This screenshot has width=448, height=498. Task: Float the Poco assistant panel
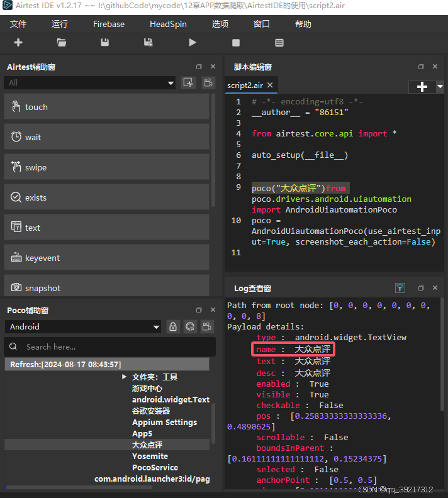(199, 310)
